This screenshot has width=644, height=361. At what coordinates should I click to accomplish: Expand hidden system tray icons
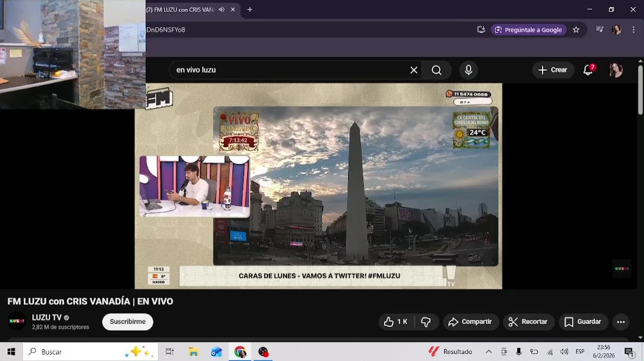(489, 352)
